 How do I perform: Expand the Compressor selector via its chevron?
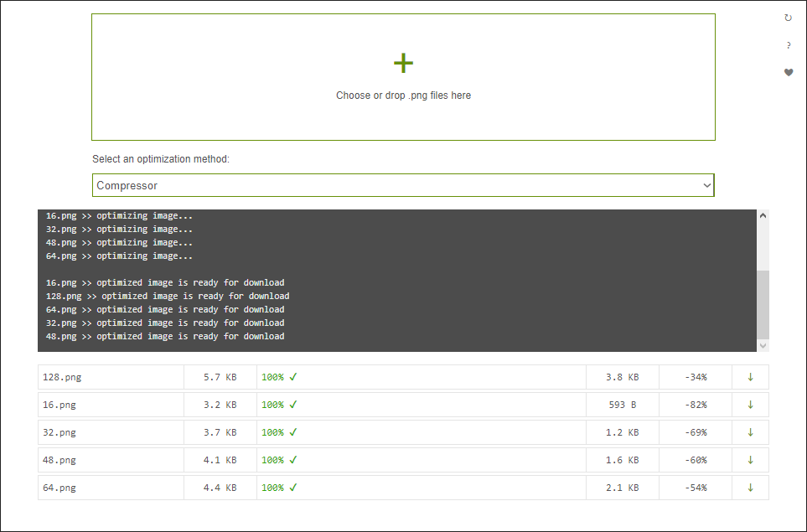(707, 185)
